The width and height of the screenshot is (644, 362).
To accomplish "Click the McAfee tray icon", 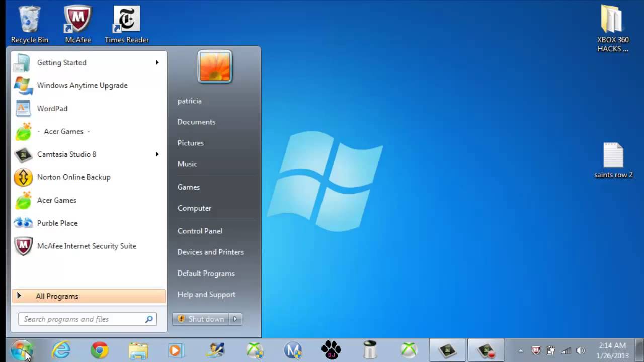I will [x=536, y=350].
